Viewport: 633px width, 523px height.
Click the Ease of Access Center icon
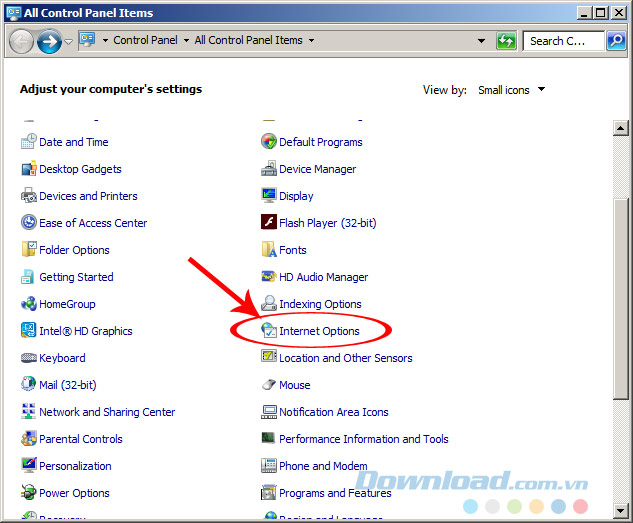pyautogui.click(x=29, y=223)
